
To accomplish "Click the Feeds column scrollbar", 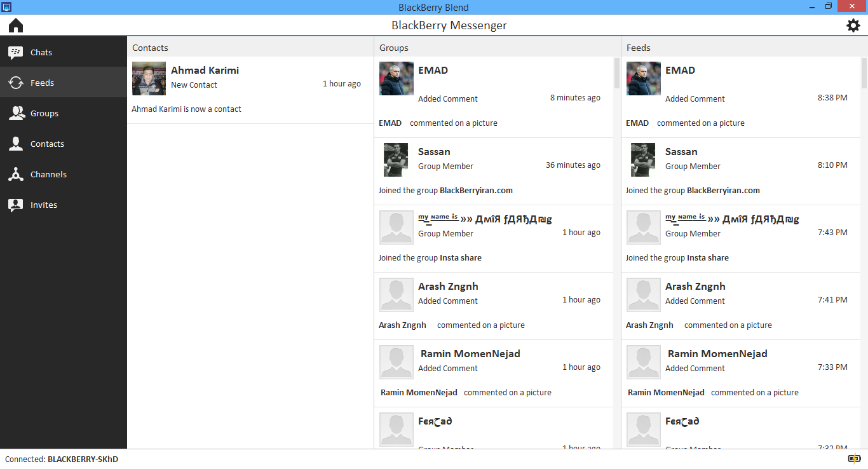I will 864,73.
